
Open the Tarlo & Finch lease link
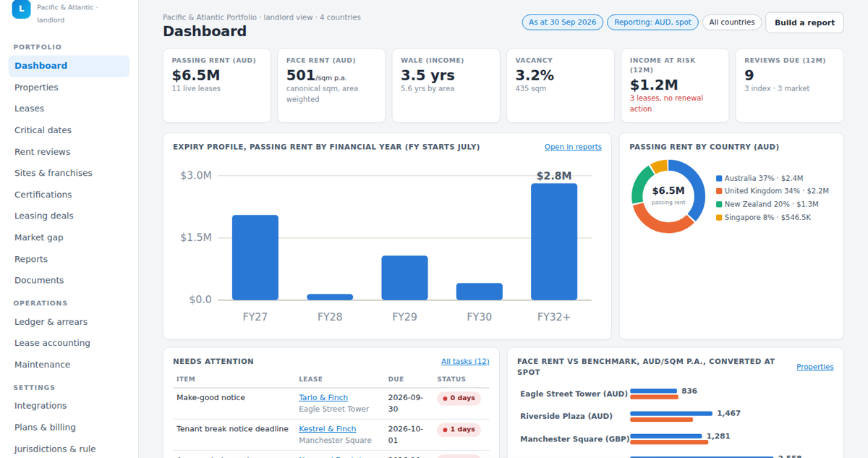[323, 398]
